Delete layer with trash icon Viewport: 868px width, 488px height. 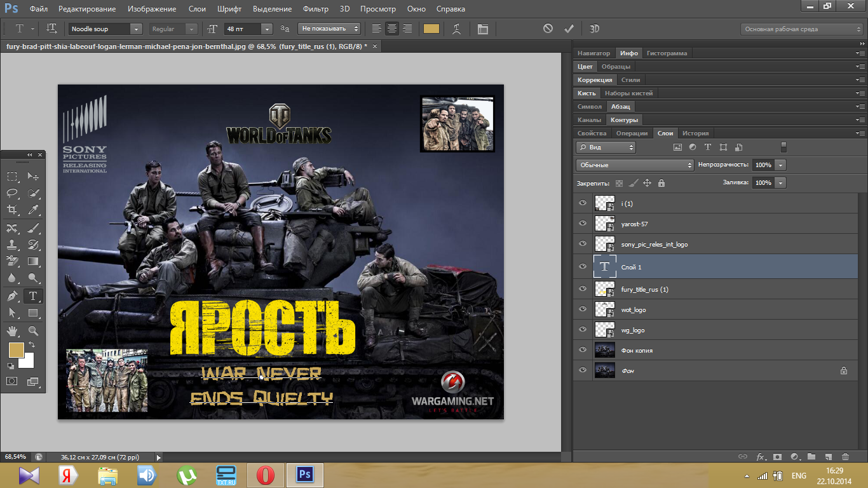coord(845,457)
